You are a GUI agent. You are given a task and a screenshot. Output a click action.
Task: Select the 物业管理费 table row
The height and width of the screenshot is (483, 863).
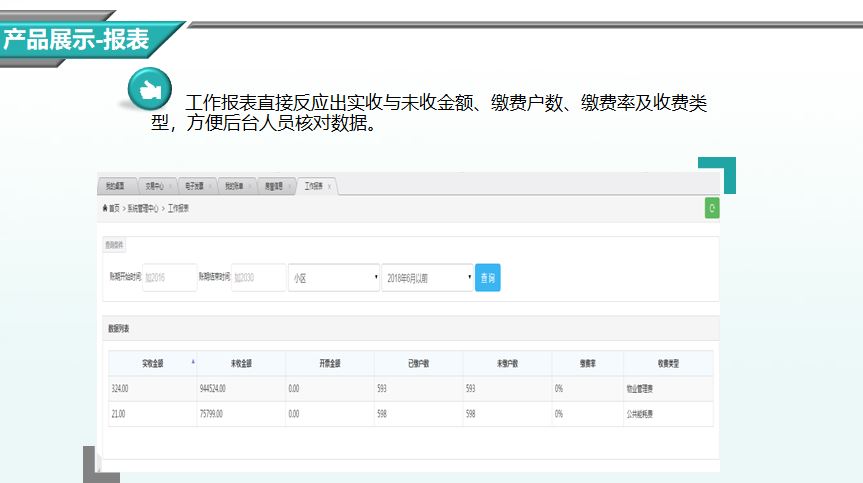(x=410, y=388)
